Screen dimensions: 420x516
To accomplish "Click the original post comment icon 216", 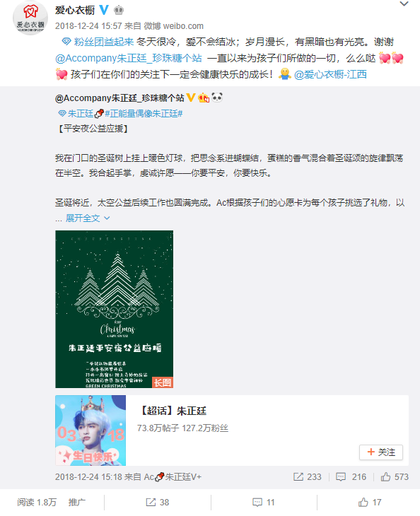I will [x=351, y=477].
